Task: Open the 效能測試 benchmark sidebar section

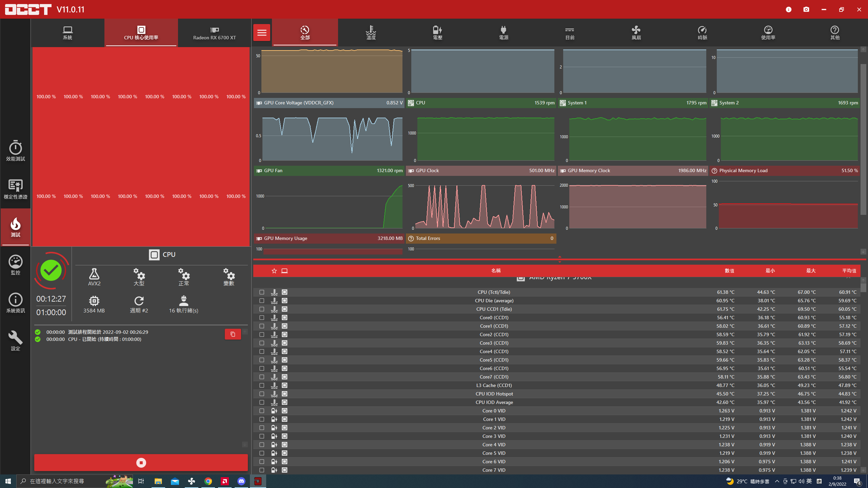Action: pyautogui.click(x=15, y=151)
